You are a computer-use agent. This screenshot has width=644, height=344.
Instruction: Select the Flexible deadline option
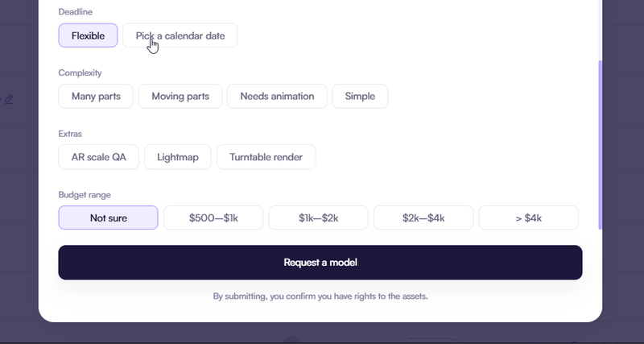coord(88,35)
